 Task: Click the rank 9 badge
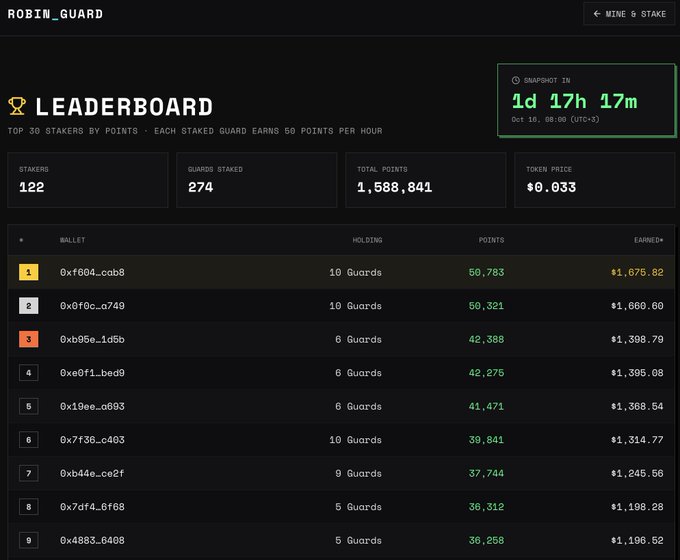pos(29,540)
